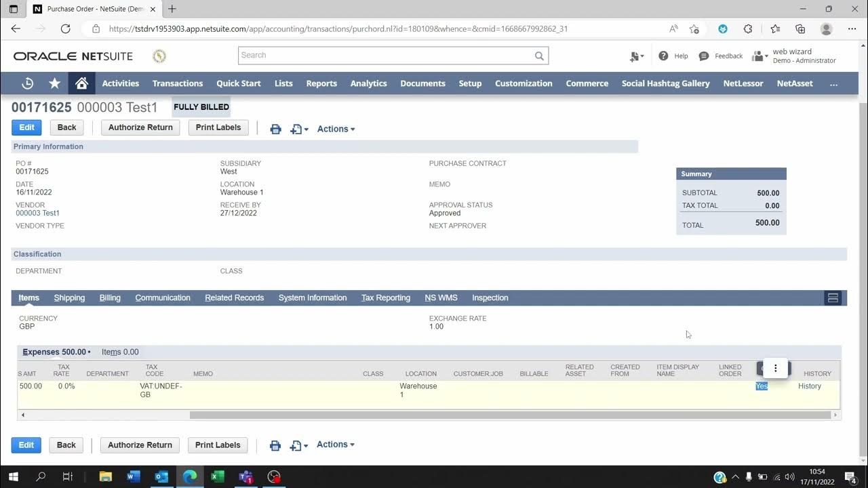Open vendor link 000003 Test1
The image size is (868, 488).
click(38, 213)
